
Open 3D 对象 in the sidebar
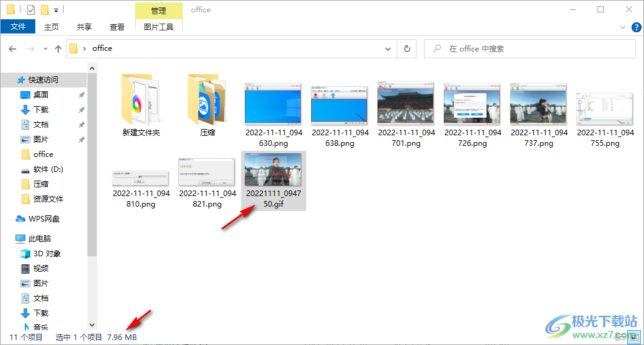click(47, 254)
